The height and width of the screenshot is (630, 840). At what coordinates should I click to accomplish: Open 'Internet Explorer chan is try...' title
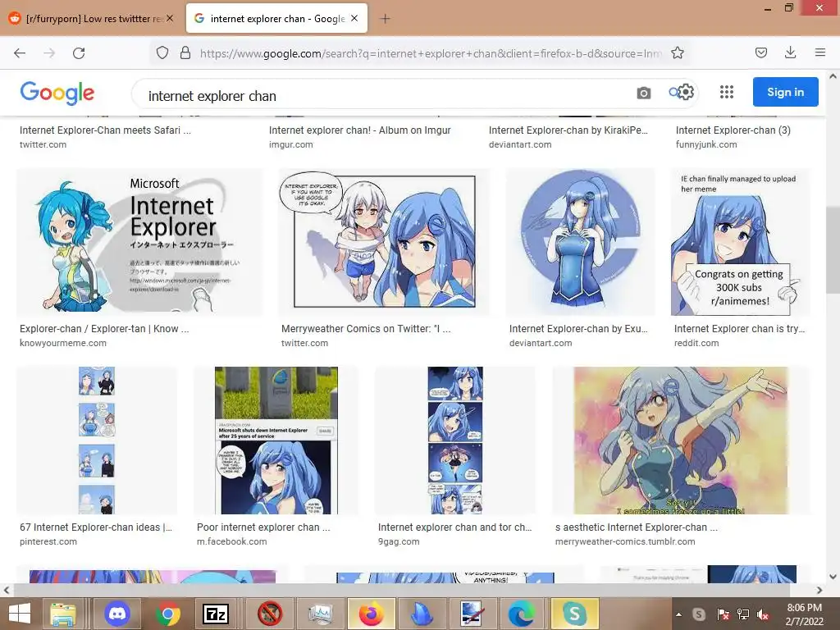coord(739,329)
